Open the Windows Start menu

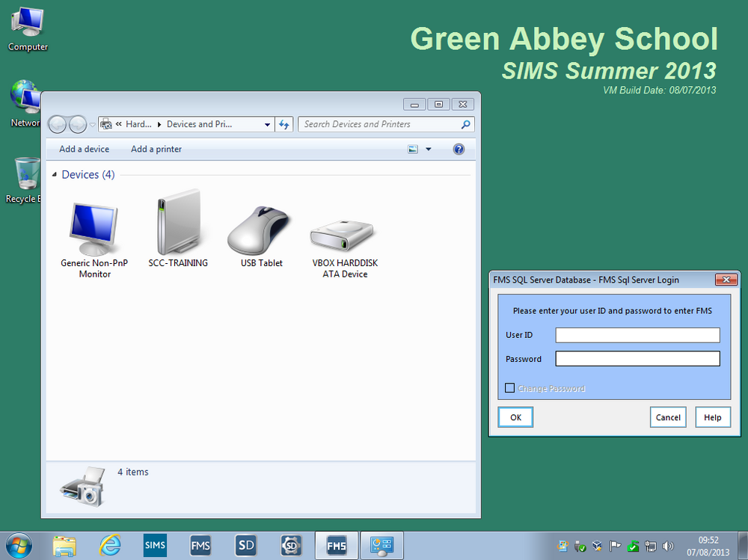pyautogui.click(x=19, y=546)
